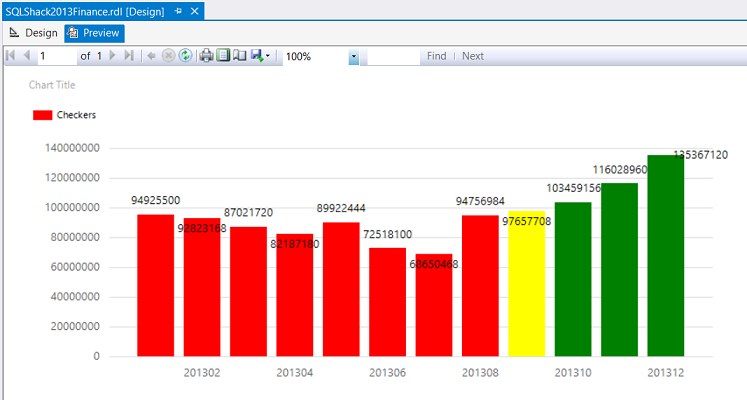The image size is (747, 400).
Task: Jump to Last Page icon
Action: tap(128, 56)
